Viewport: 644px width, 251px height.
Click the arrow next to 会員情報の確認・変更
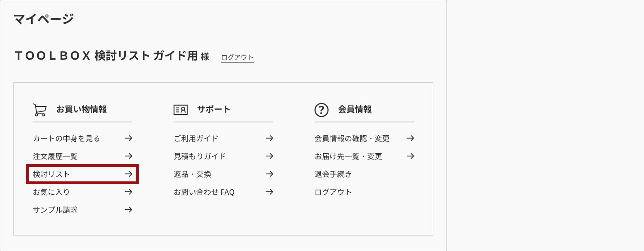pos(410,138)
